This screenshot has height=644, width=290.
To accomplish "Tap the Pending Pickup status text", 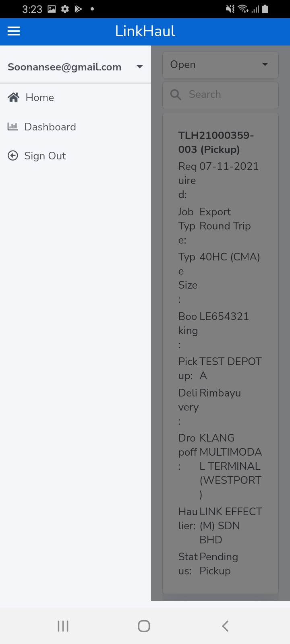I will (x=218, y=563).
